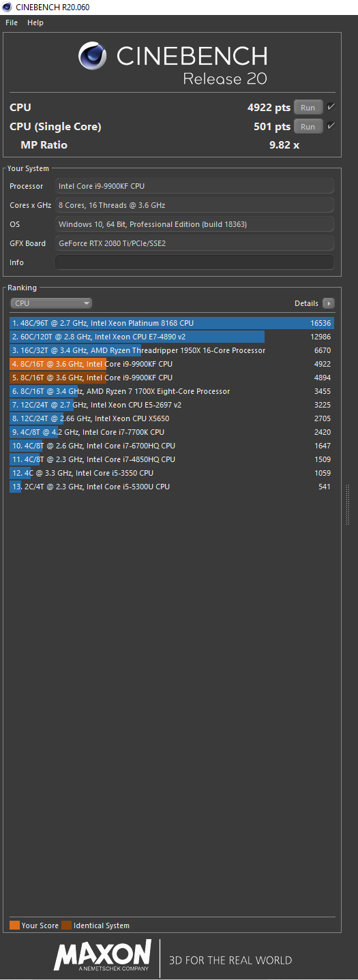Click the GFX Board field value

pyautogui.click(x=195, y=243)
